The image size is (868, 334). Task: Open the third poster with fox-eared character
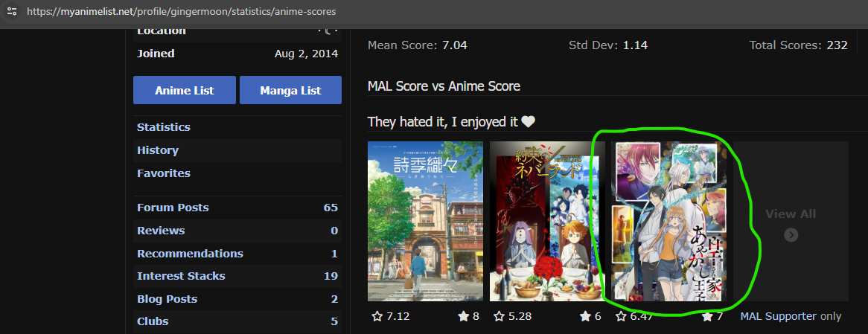[x=668, y=221]
